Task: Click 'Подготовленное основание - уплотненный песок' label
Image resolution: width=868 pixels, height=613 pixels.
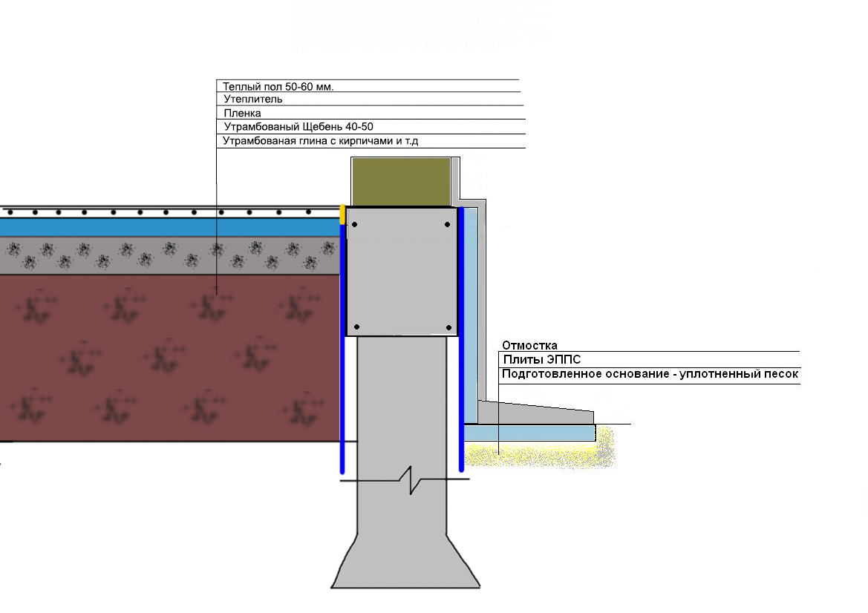Action: click(650, 374)
